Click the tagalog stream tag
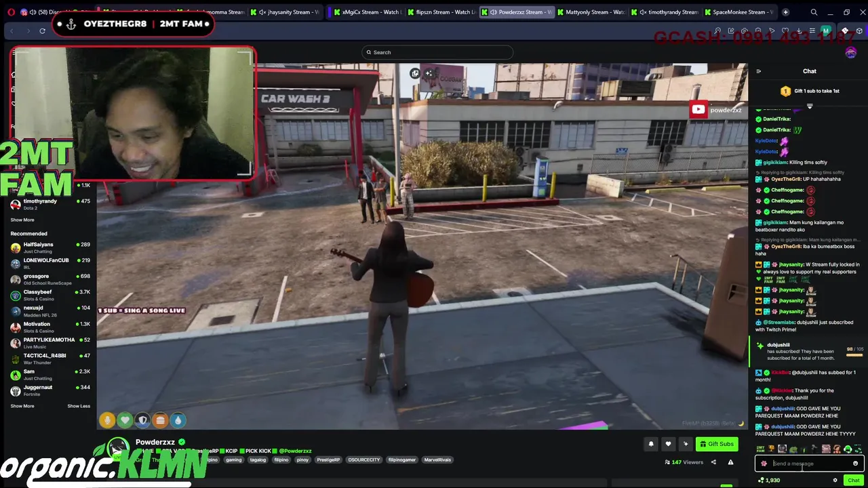 [258, 460]
